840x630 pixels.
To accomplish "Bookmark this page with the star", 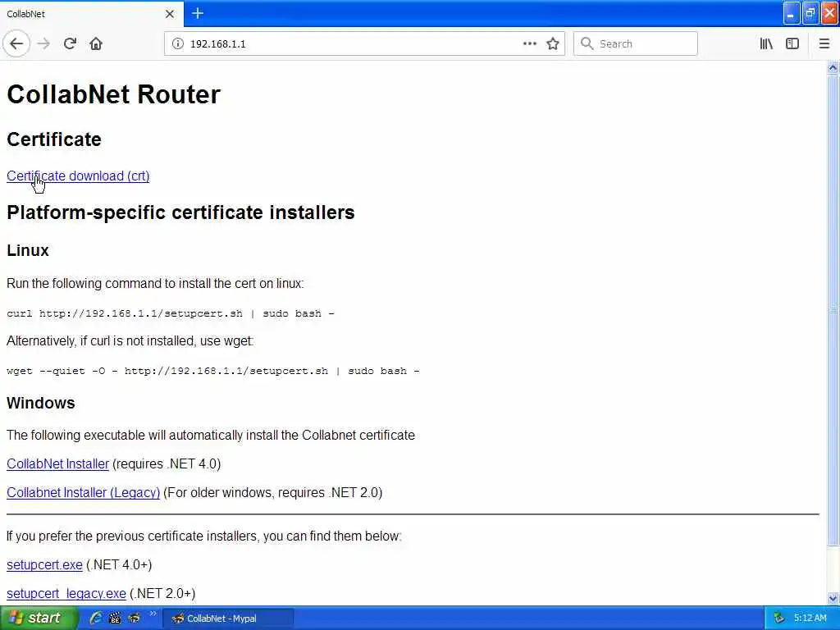I will click(553, 43).
